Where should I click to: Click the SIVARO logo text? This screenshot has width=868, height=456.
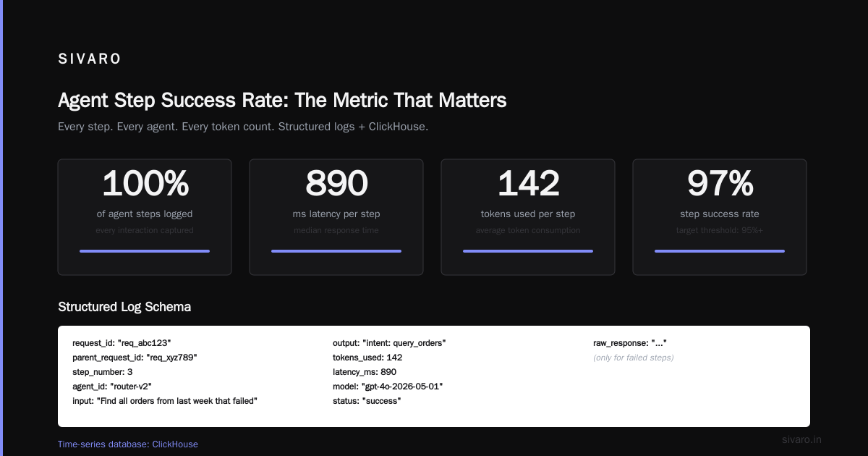pos(90,59)
